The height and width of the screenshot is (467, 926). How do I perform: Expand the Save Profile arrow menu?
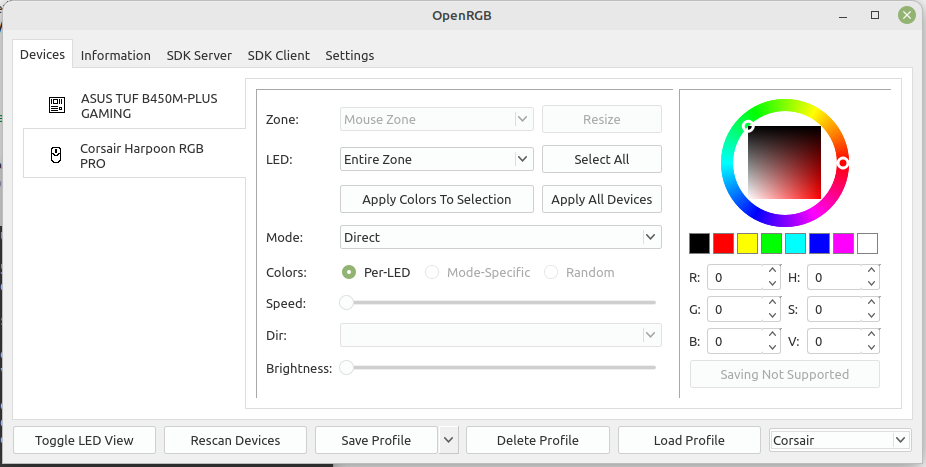point(448,440)
